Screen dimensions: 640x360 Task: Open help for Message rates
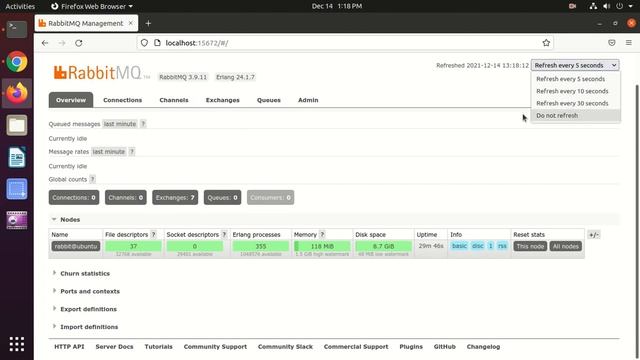click(x=132, y=151)
